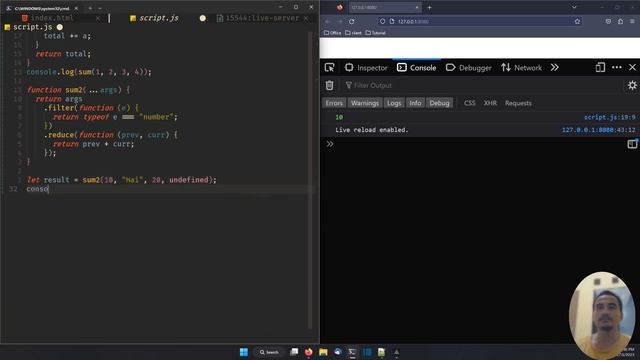Close the live-server tab
This screenshot has height=360, width=640.
click(306, 18)
